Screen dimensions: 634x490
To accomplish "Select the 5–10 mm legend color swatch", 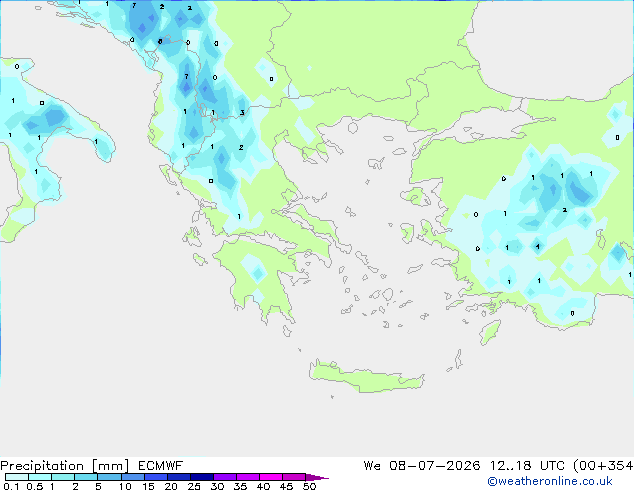I will coord(109,477).
